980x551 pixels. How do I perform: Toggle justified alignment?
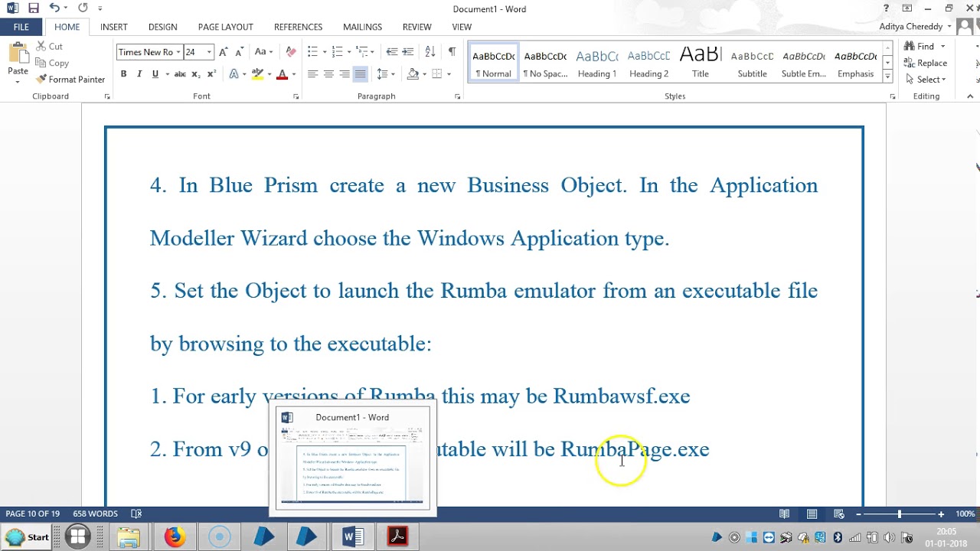coord(360,74)
